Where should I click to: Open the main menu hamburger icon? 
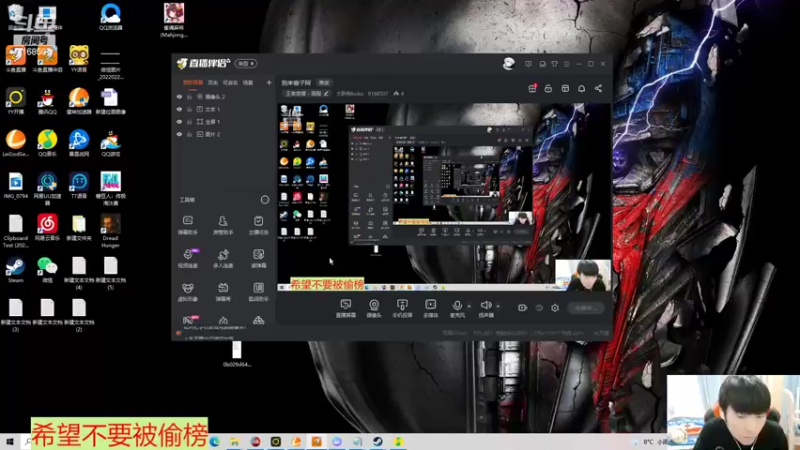(x=566, y=64)
